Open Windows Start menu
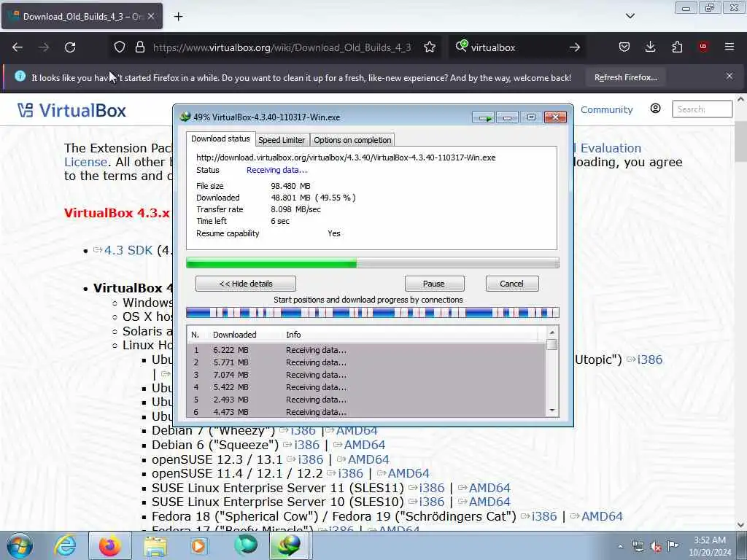The width and height of the screenshot is (747, 560). coord(20,545)
